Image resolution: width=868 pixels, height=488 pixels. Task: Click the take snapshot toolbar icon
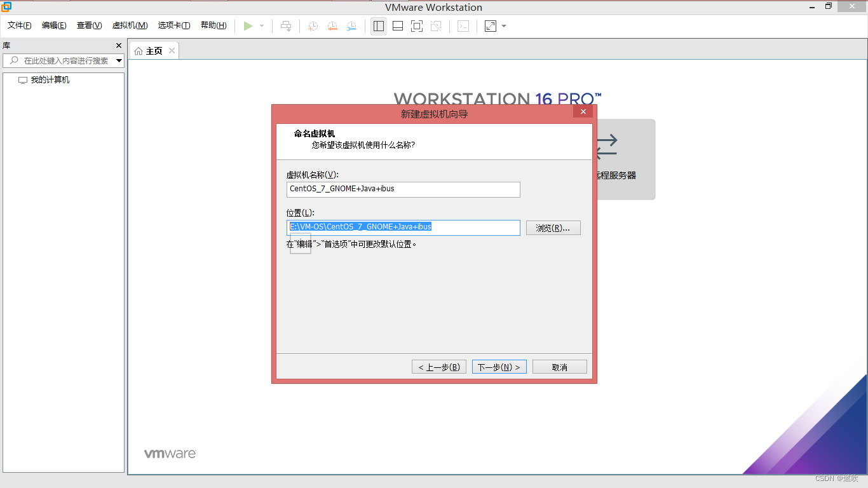click(x=313, y=26)
